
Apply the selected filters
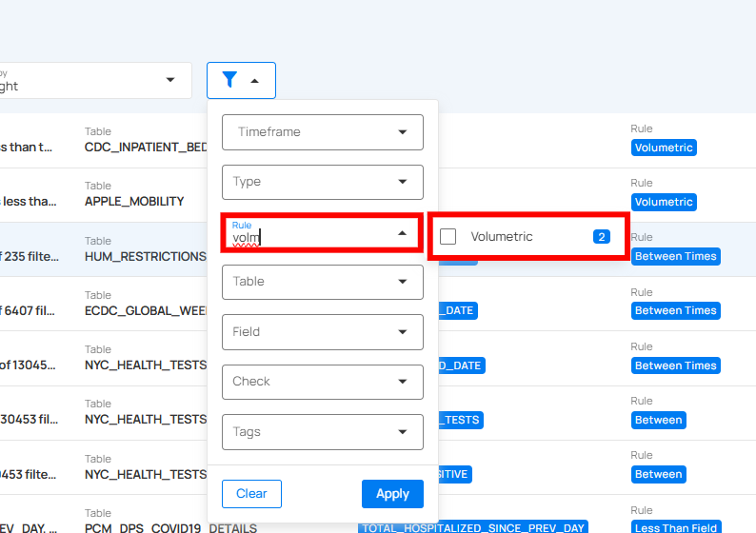click(x=391, y=494)
